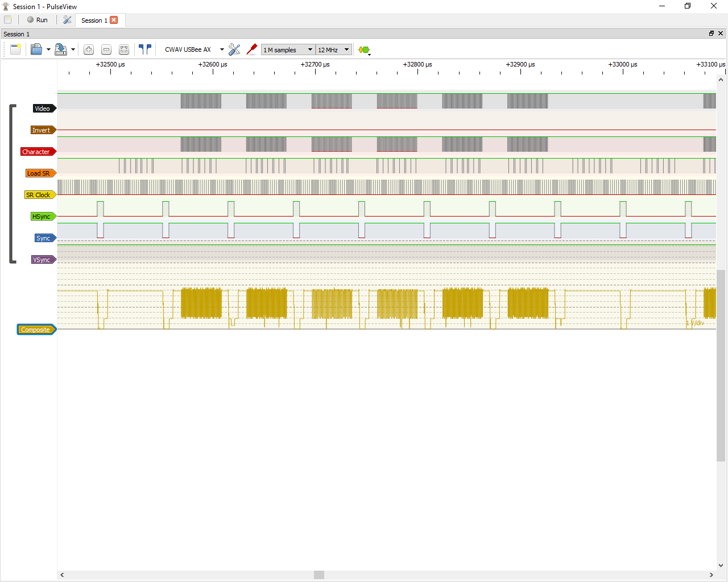
Task: Create a new session with the blank-page icon
Action: point(15,49)
